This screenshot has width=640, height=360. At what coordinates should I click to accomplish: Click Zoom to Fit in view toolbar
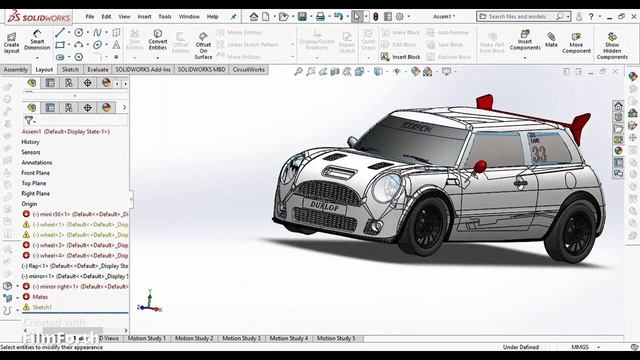[298, 72]
